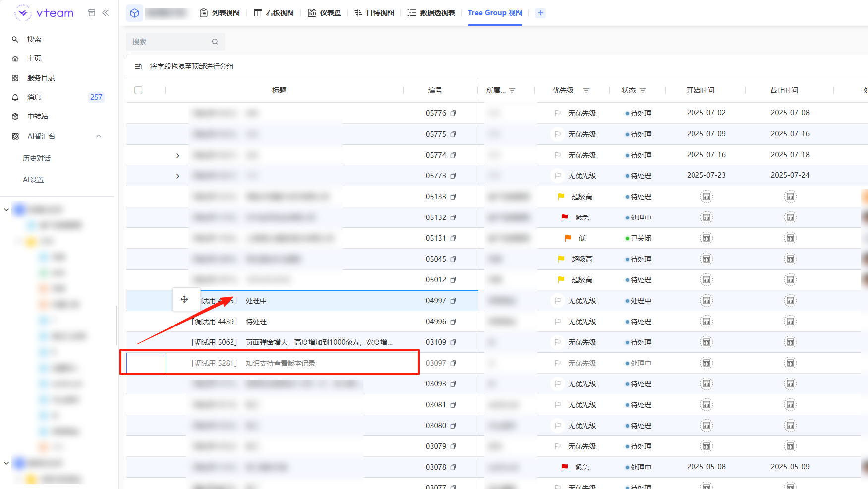Click the yellow priority flag on row 05133
The height and width of the screenshot is (489, 868).
pos(561,197)
